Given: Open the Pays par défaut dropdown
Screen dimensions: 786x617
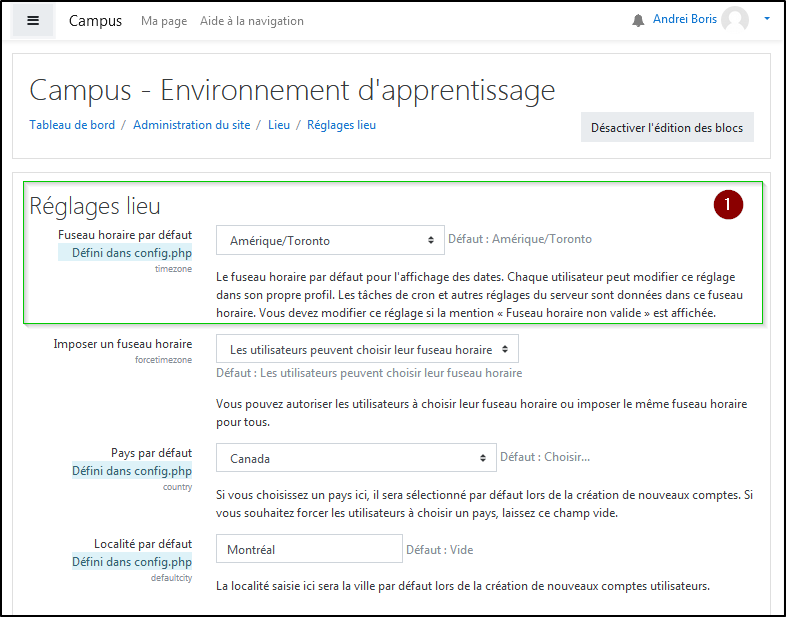Looking at the screenshot, I should [x=356, y=458].
